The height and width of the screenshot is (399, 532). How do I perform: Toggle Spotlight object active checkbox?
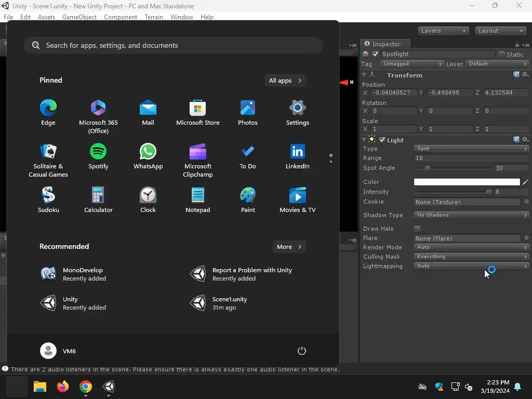click(x=375, y=54)
